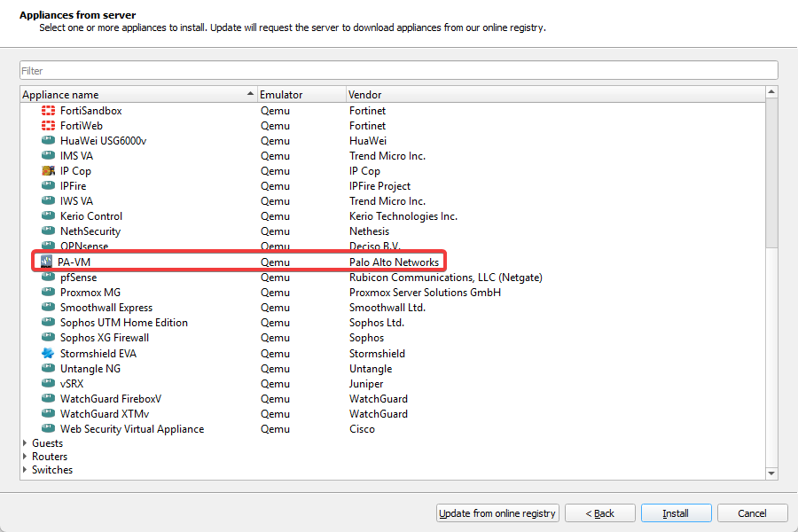This screenshot has width=798, height=532.
Task: Select the vSRX appliance name
Action: coord(72,384)
